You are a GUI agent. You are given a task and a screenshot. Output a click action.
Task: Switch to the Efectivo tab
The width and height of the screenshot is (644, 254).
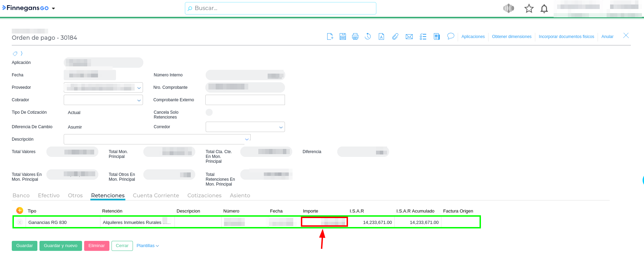[49, 196]
